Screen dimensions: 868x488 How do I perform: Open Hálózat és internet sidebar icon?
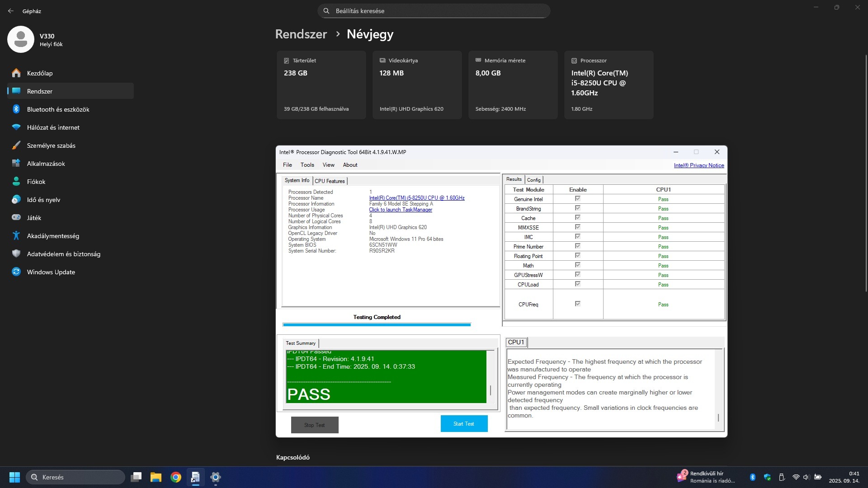[16, 127]
